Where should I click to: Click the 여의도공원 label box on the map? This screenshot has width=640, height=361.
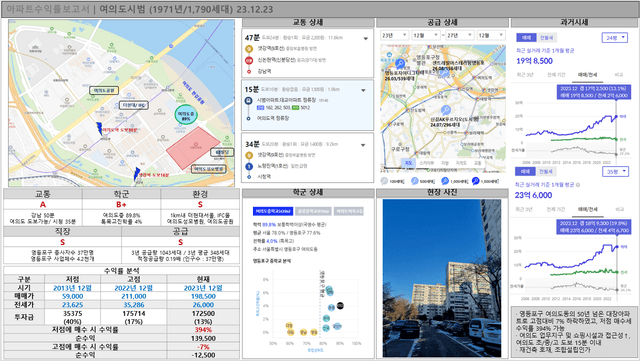[x=104, y=90]
